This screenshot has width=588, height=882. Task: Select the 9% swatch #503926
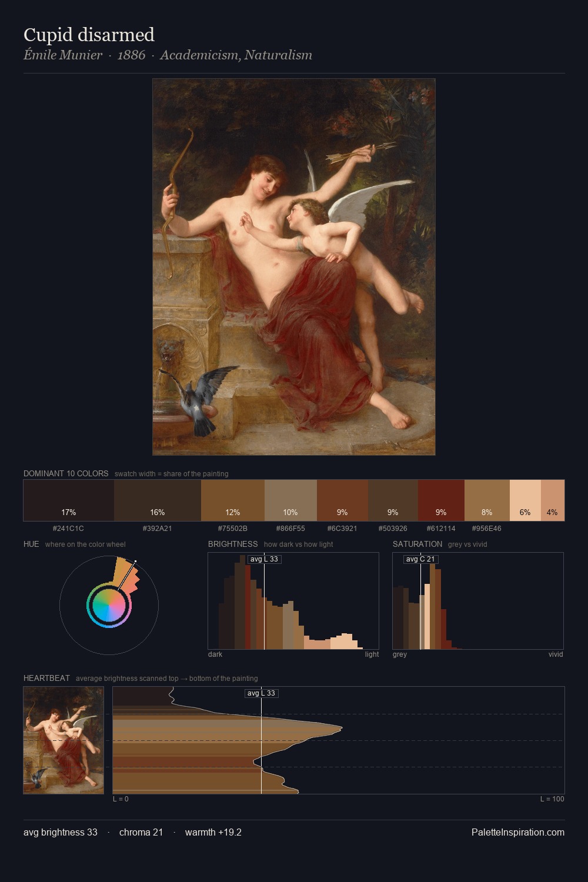[x=393, y=500]
